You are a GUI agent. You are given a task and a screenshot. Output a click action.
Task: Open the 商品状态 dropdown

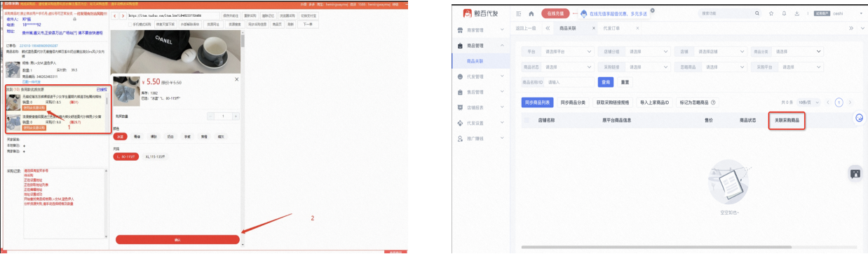click(558, 67)
